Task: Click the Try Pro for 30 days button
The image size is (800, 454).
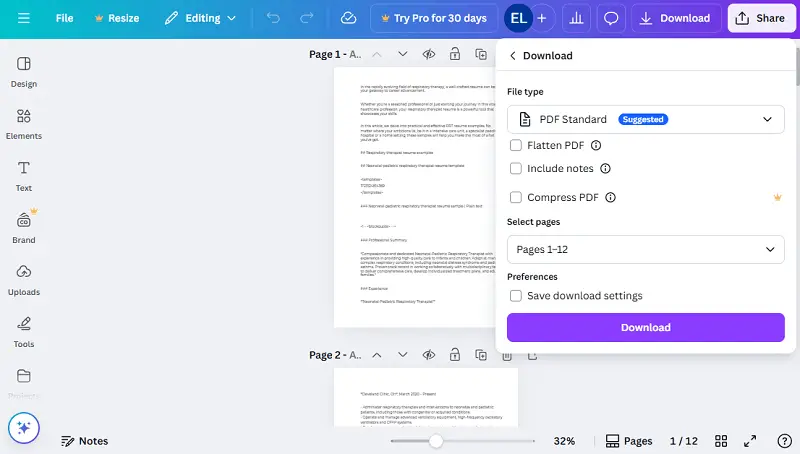Action: pos(433,18)
